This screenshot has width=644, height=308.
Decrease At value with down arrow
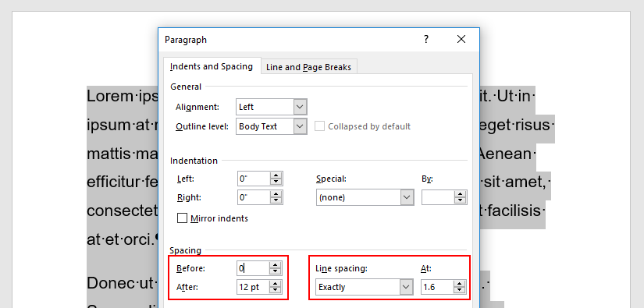pyautogui.click(x=460, y=291)
